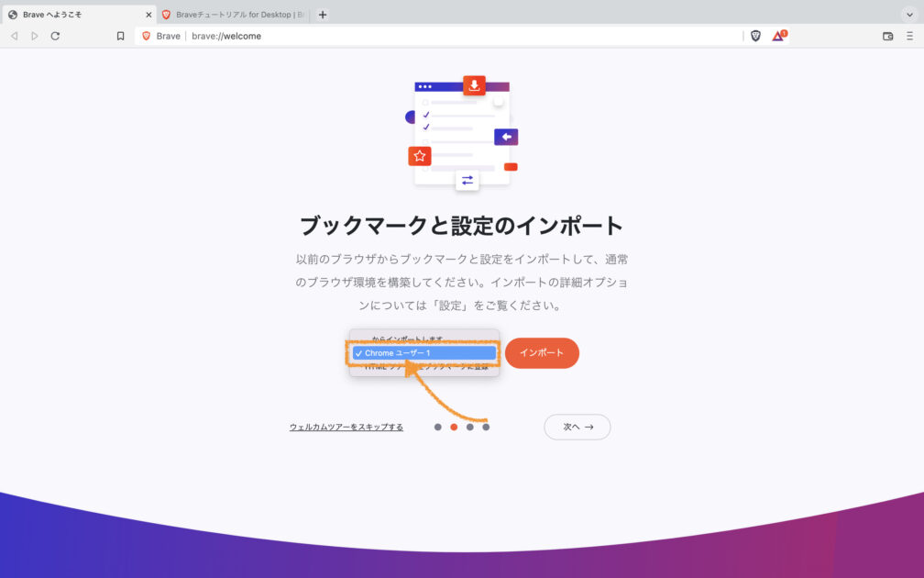This screenshot has height=578, width=924.
Task: Open the Brave Rewards triangle icon
Action: pyautogui.click(x=779, y=36)
